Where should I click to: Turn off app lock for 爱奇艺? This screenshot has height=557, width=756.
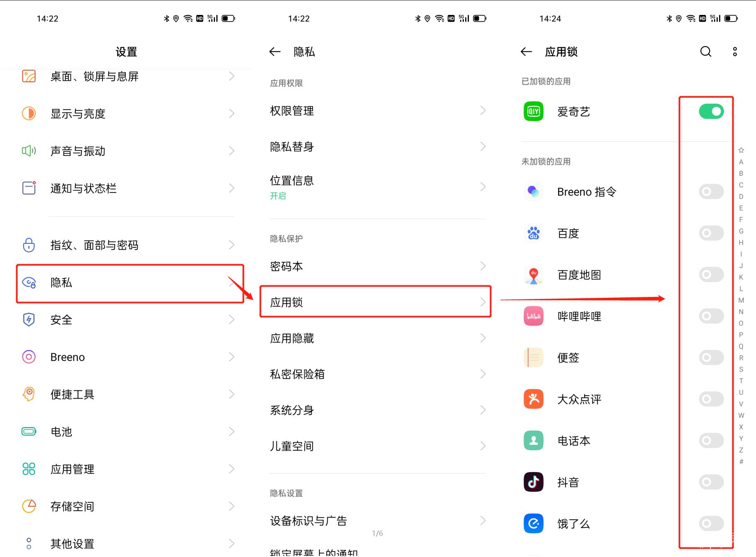tap(711, 111)
